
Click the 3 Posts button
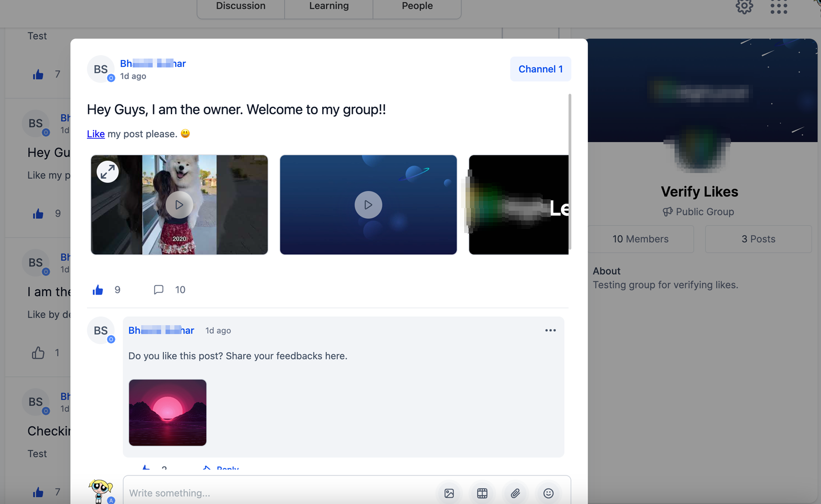coord(758,239)
